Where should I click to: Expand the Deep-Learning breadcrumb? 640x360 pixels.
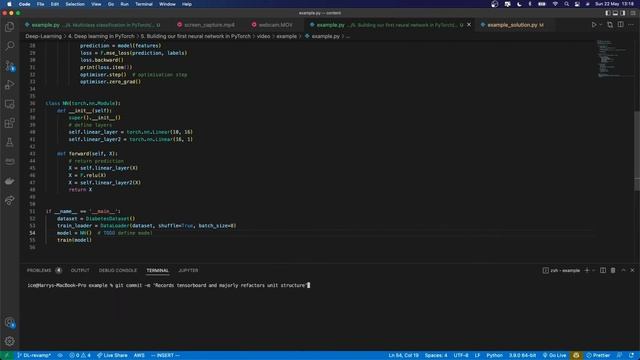click(43, 36)
